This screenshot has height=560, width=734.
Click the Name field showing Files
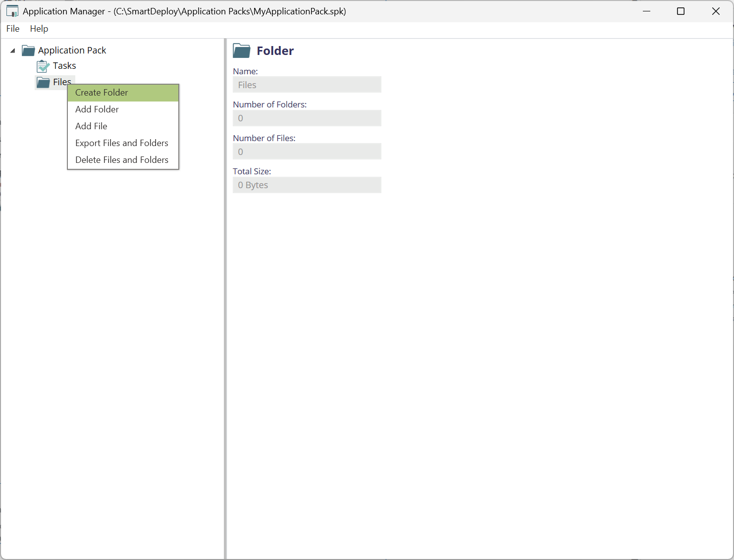[307, 85]
